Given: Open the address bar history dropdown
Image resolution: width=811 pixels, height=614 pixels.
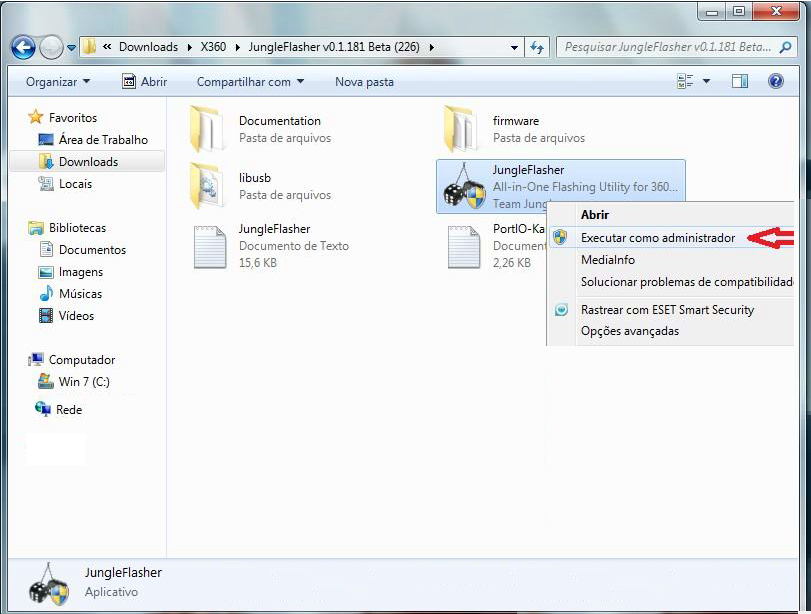Looking at the screenshot, I should 514,48.
